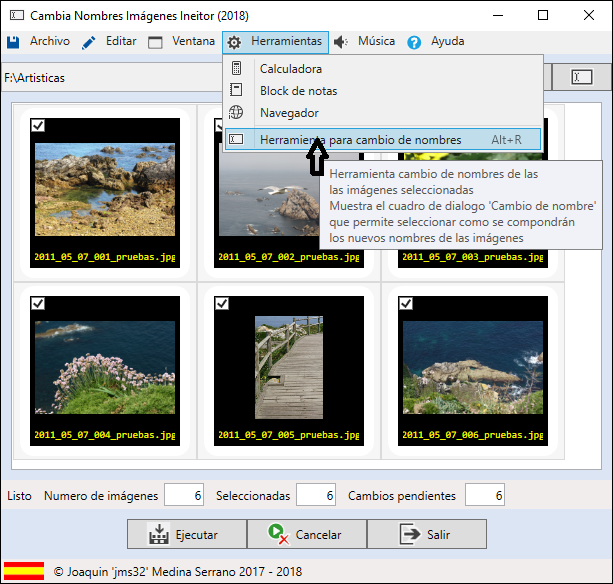Click the Salir button
613x584 pixels.
pos(427,534)
